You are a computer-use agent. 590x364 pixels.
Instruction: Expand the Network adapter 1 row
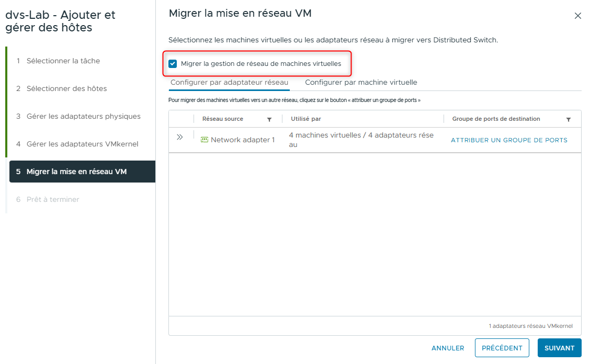180,136
